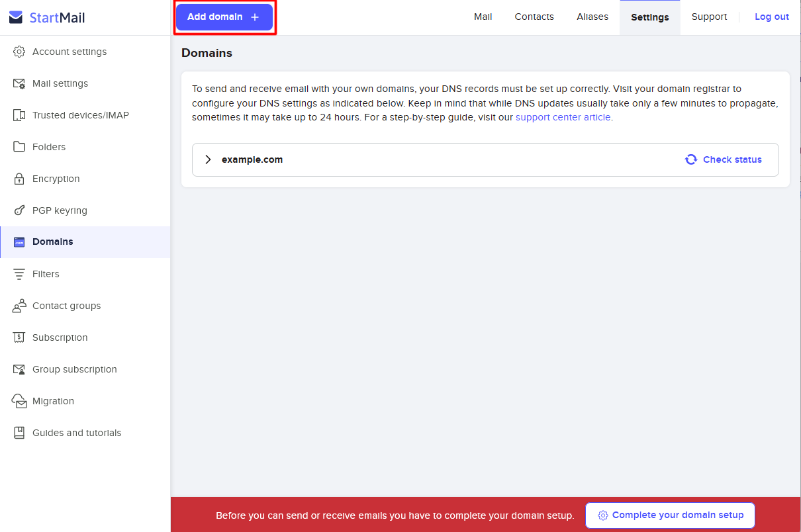Open the Support page

708,17
